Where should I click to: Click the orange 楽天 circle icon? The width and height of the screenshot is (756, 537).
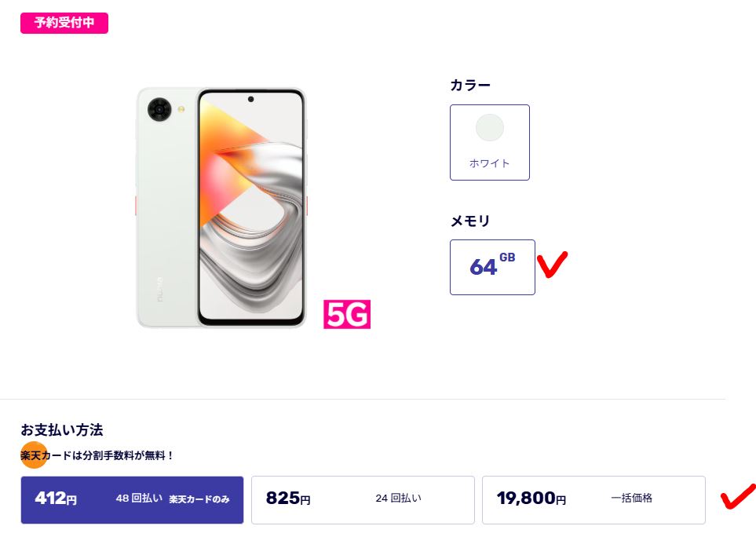(x=34, y=455)
